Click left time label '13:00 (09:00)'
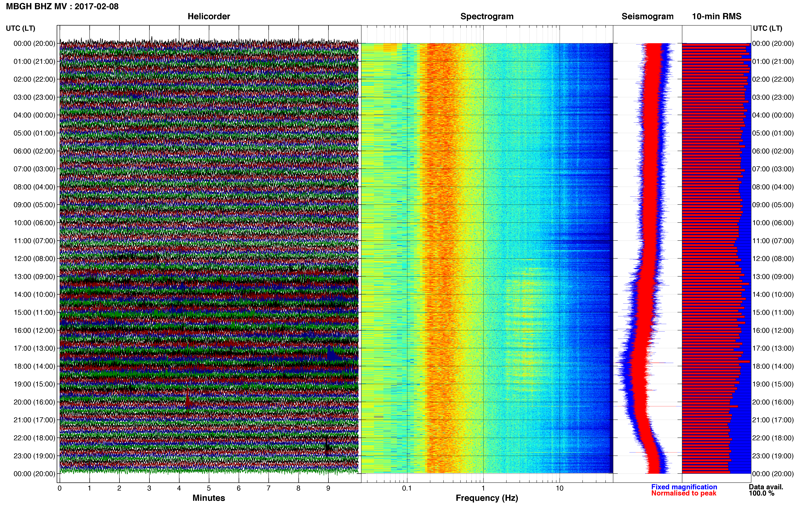Viewport: 812px width, 508px height. [x=34, y=277]
